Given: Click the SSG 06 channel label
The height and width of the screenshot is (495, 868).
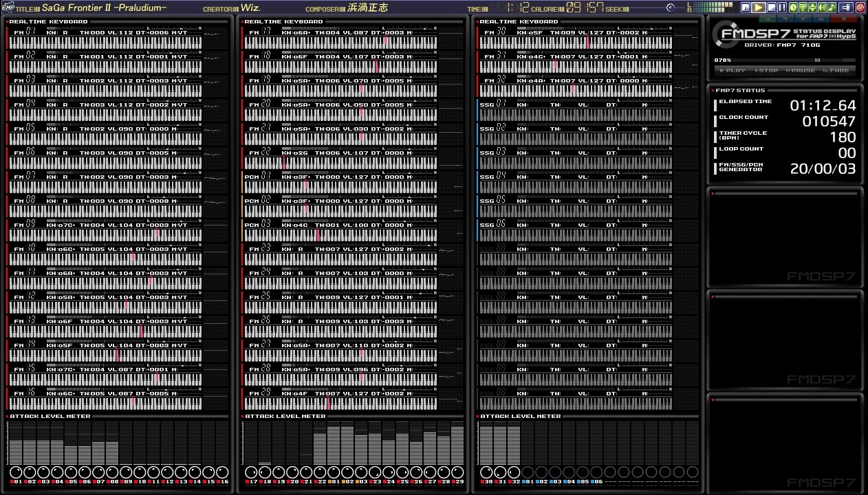Looking at the screenshot, I should pyautogui.click(x=493, y=225).
